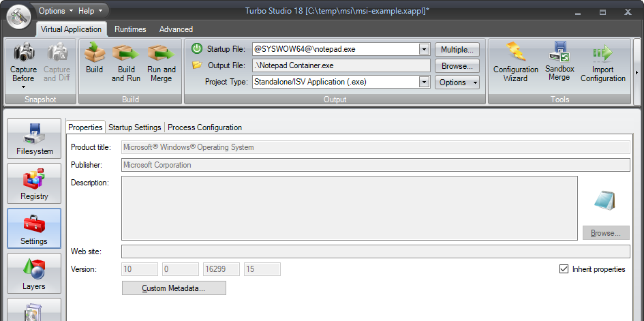Select the Settings sidebar panel
Viewport: 644px width, 321px height.
coord(34,228)
